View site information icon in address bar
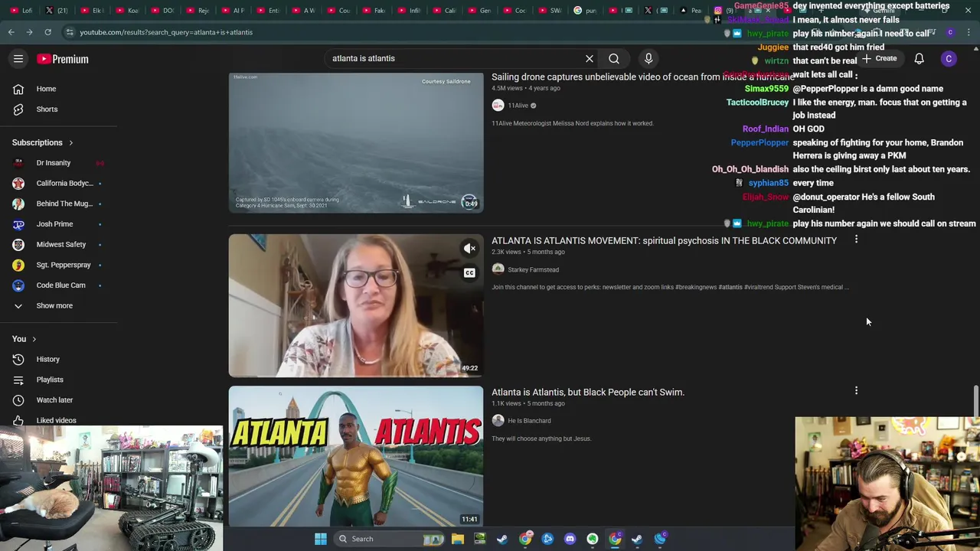 (70, 32)
